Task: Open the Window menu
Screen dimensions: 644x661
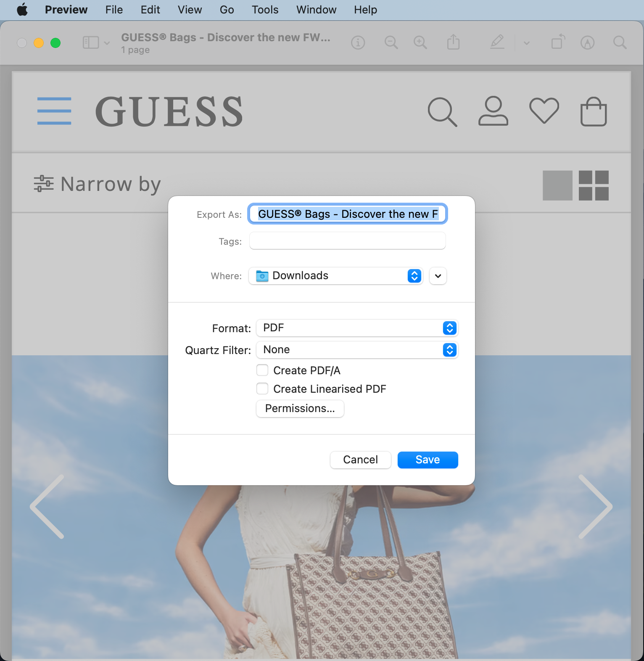Action: 316,9
